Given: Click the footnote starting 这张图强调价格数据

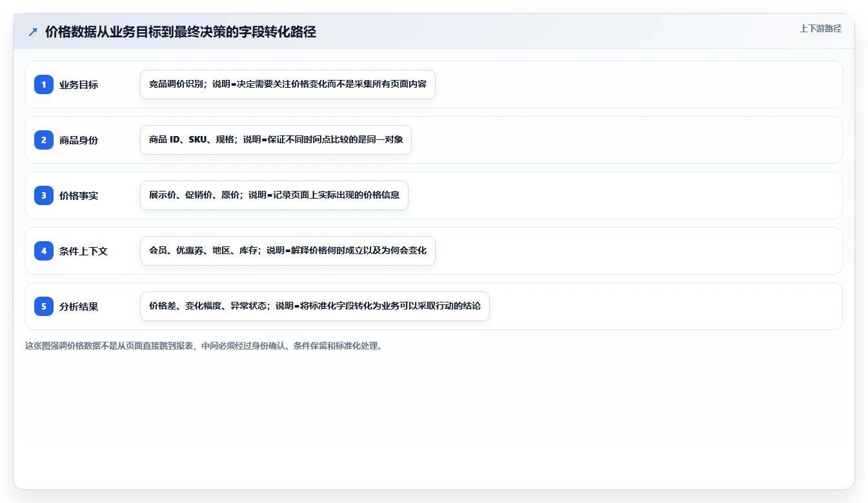Looking at the screenshot, I should (x=205, y=346).
